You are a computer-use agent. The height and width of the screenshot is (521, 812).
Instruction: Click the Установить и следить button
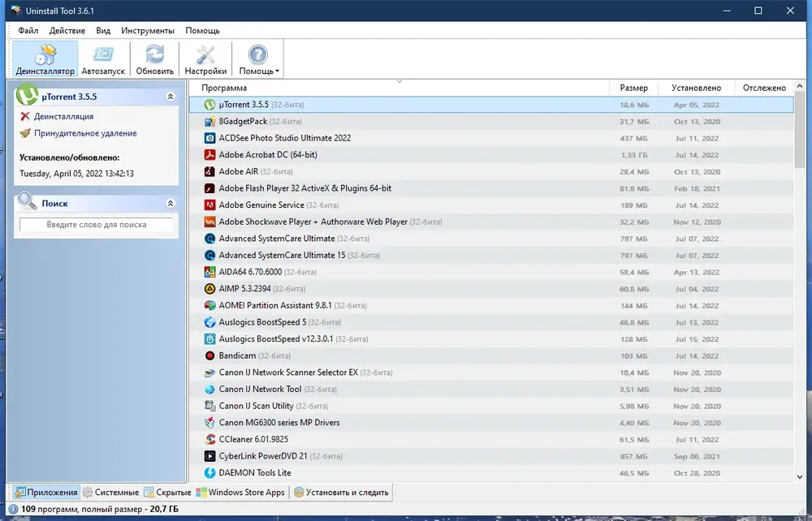[341, 492]
